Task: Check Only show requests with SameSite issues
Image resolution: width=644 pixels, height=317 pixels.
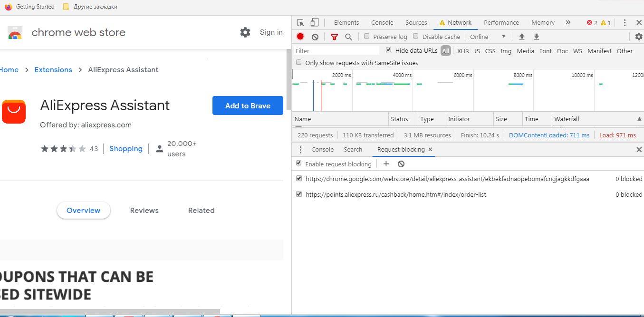Action: coord(298,62)
